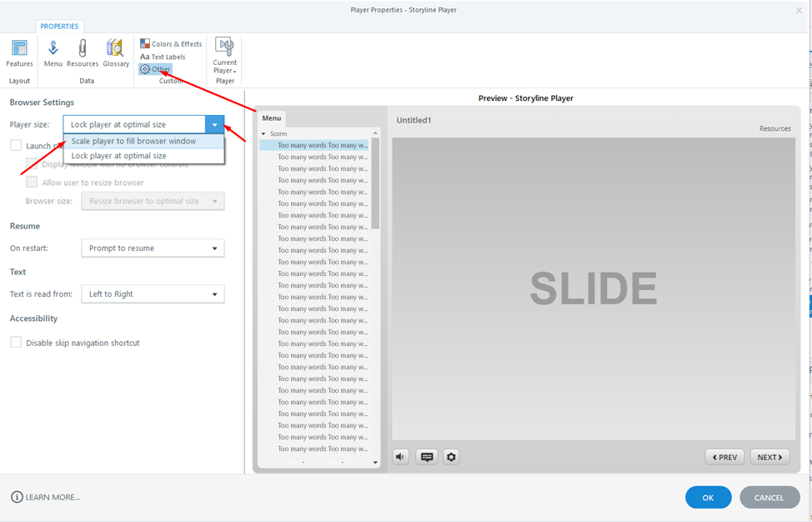Image resolution: width=812 pixels, height=522 pixels.
Task: Click the menu scroll down arrow
Action: [x=375, y=463]
